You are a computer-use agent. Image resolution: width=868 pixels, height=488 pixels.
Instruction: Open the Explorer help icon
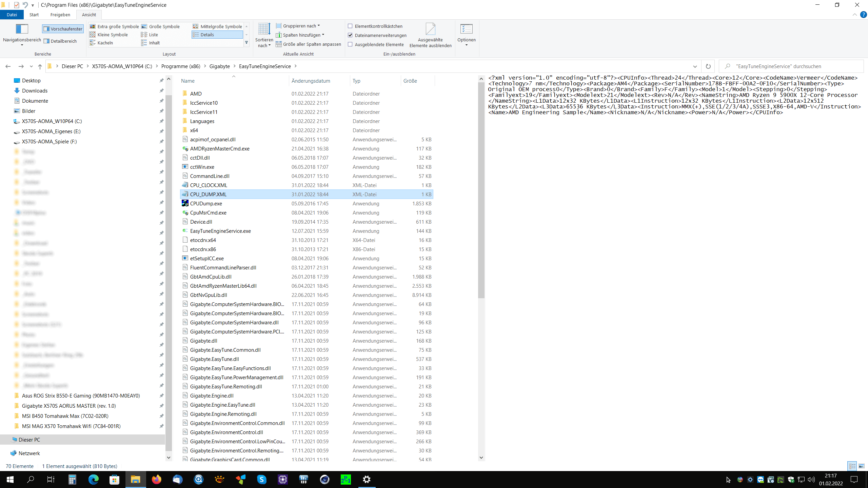(x=864, y=15)
